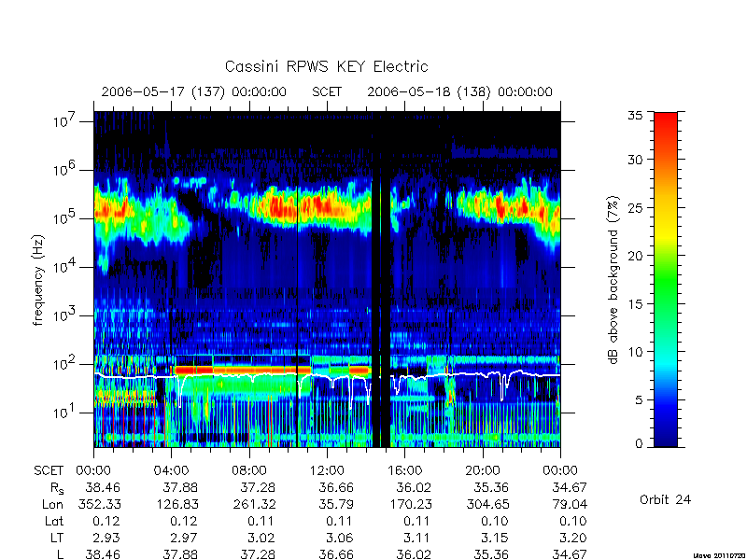
Task: Click the longitude value '170.23'
Action: [x=410, y=504]
